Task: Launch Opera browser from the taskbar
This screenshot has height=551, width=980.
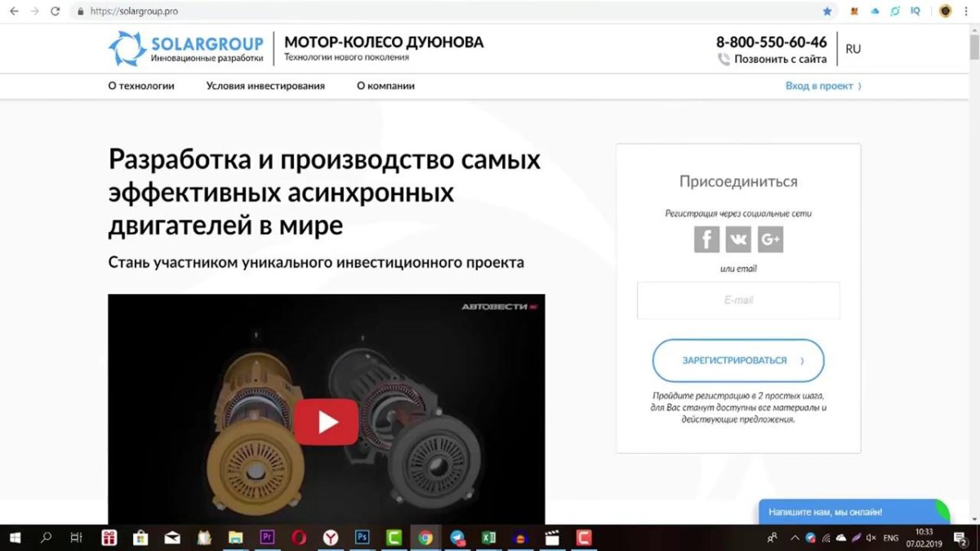Action: (299, 538)
